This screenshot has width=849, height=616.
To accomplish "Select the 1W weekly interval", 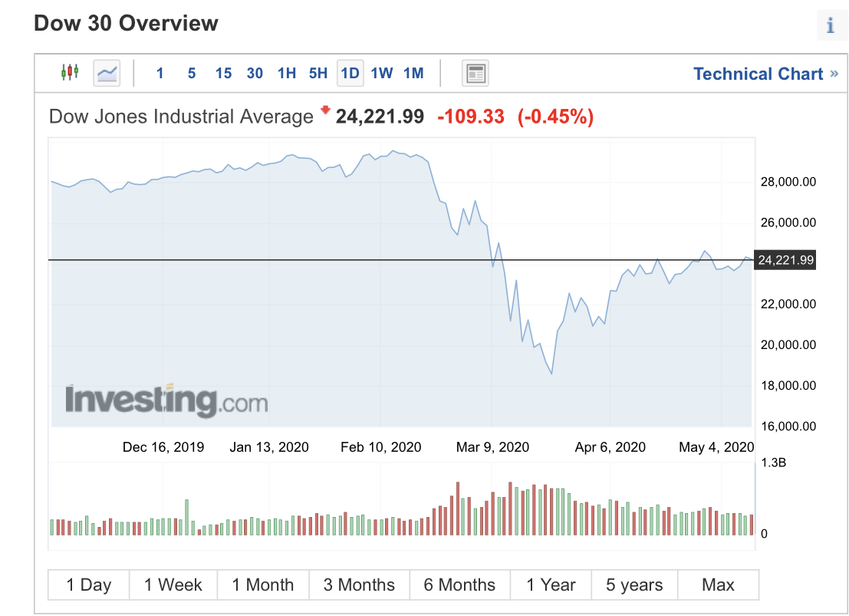I will pyautogui.click(x=381, y=74).
